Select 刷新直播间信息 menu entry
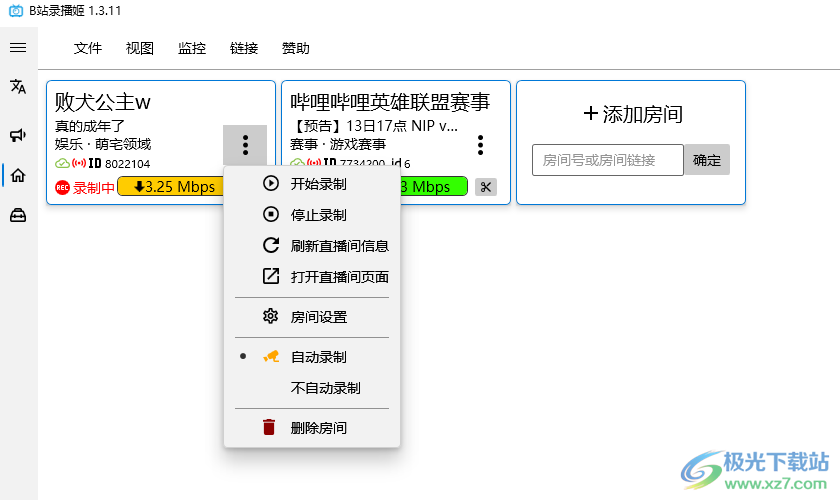The image size is (840, 500). pos(312,246)
